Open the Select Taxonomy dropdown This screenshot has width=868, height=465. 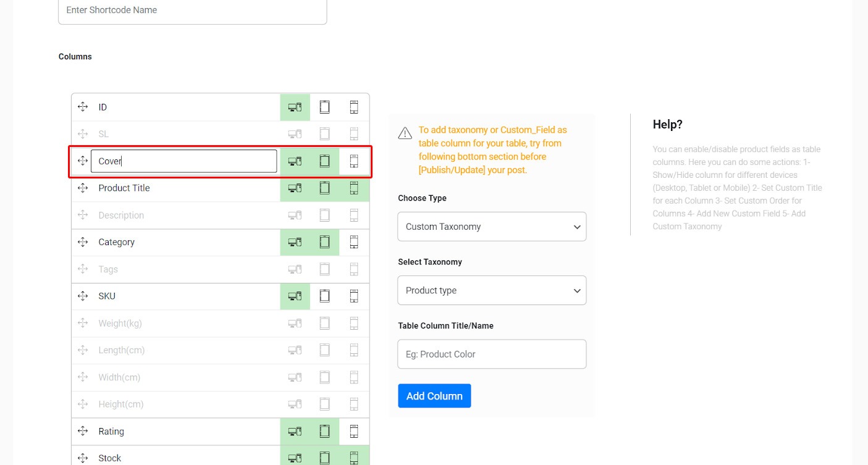pos(492,290)
